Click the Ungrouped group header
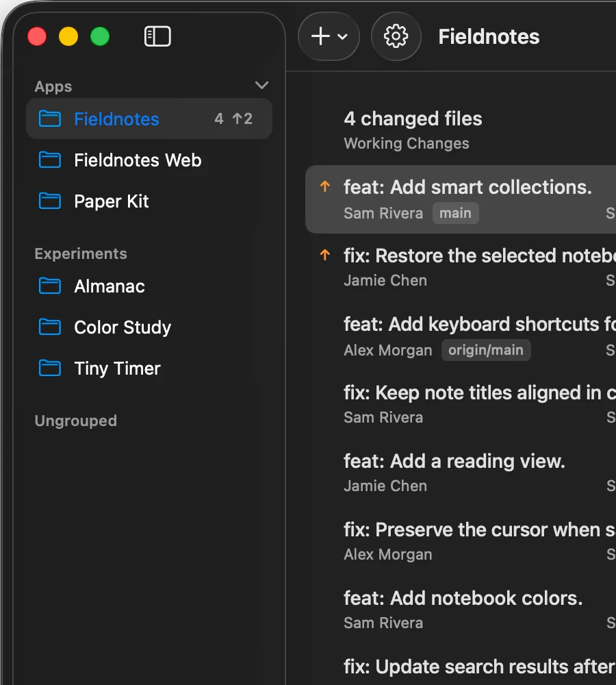The height and width of the screenshot is (685, 616). pyautogui.click(x=75, y=421)
